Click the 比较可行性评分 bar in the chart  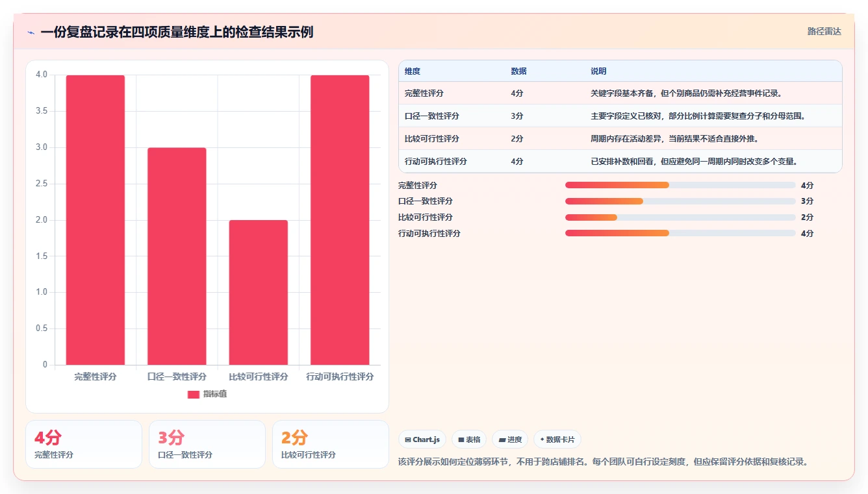[258, 292]
